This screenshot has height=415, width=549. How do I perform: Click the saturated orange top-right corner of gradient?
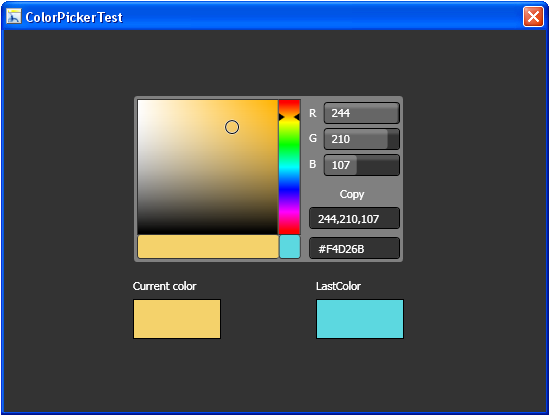coord(276,102)
